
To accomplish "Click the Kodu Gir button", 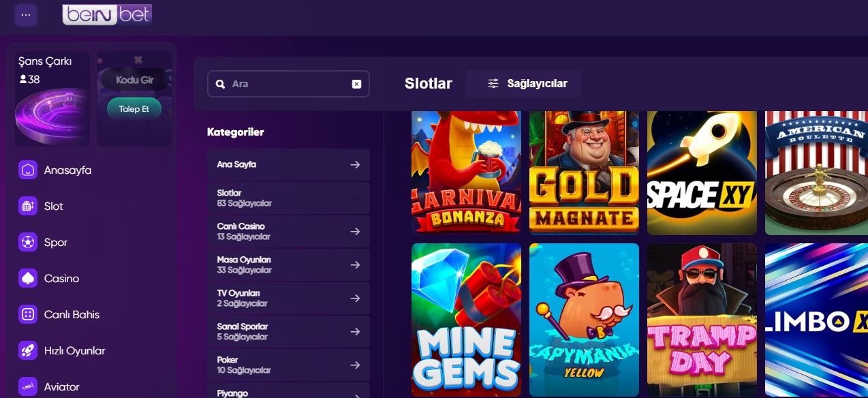I will click(134, 80).
